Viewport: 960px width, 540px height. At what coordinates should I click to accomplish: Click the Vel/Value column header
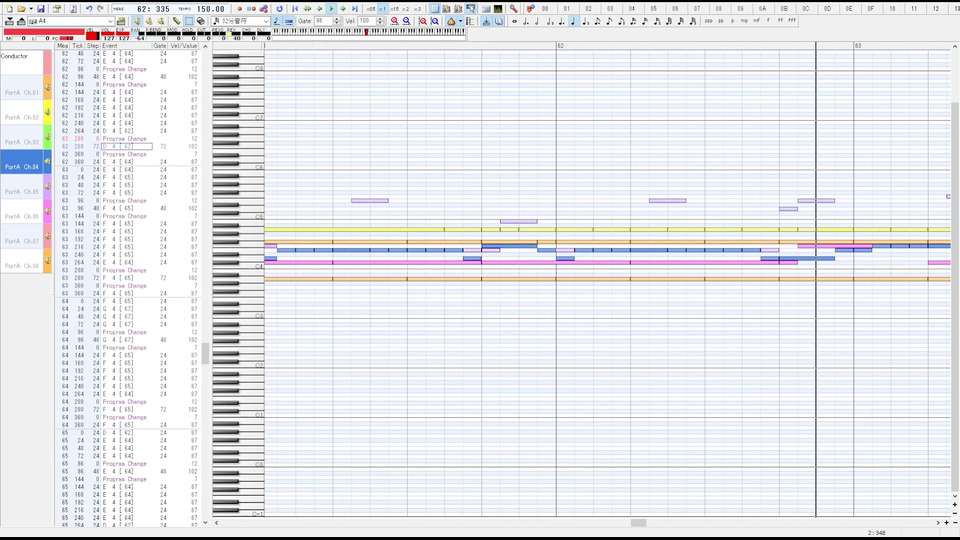click(184, 46)
